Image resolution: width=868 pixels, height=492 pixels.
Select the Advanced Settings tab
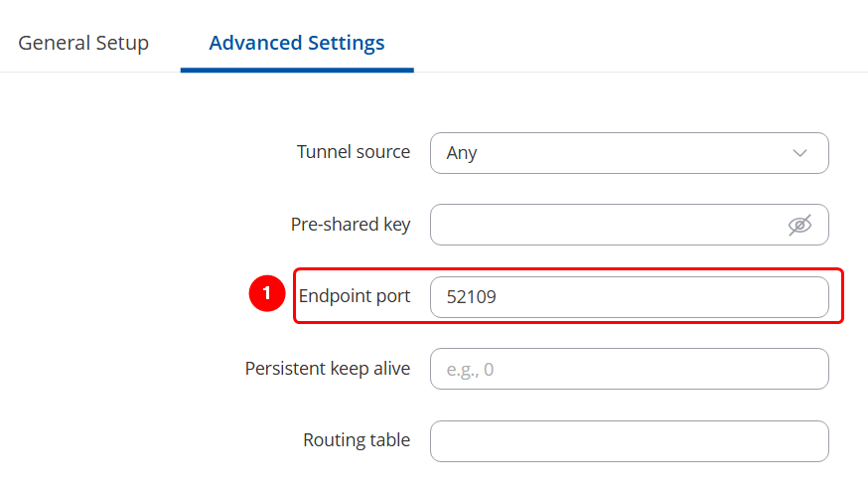click(297, 43)
